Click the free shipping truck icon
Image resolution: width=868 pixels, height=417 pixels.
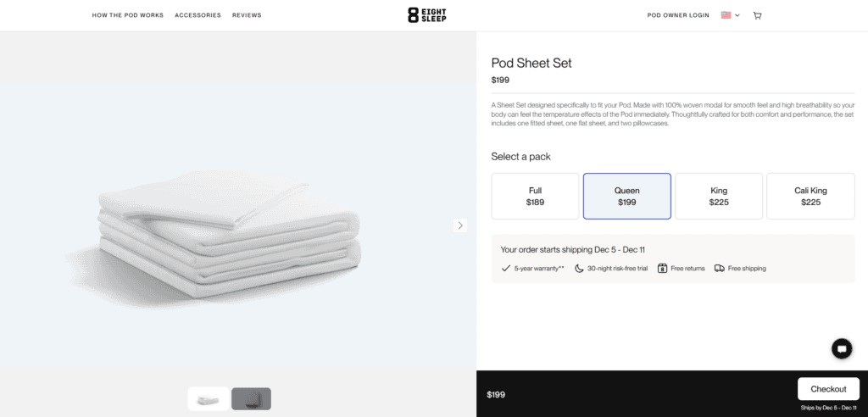pyautogui.click(x=720, y=268)
